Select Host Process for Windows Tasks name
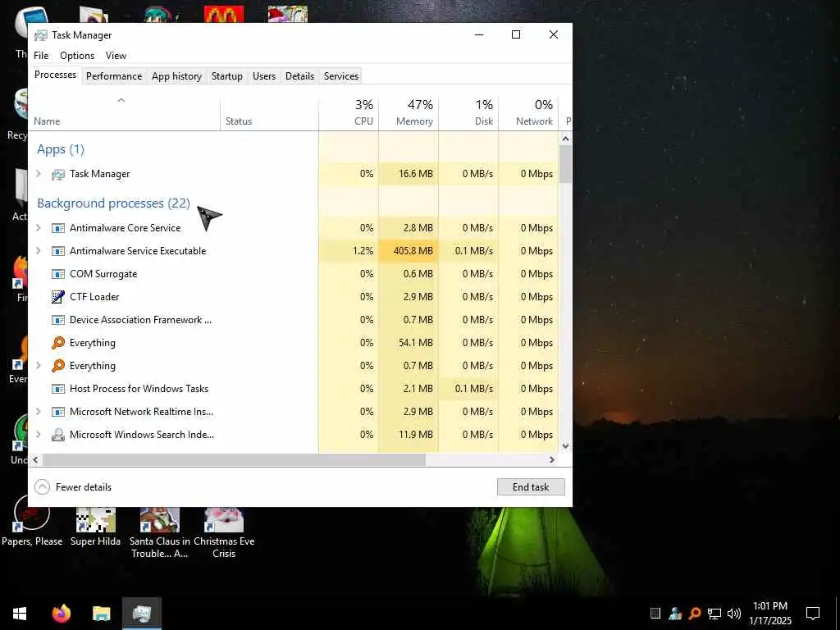Image resolution: width=840 pixels, height=630 pixels. [x=139, y=389]
